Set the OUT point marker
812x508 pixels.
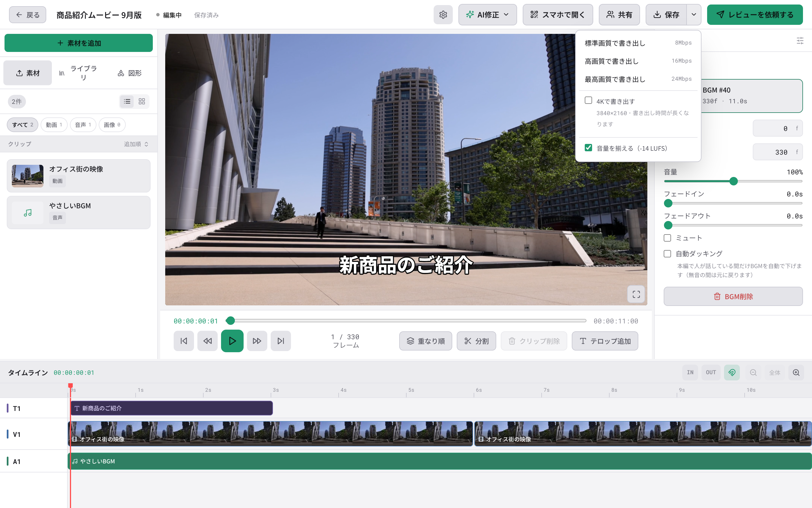click(x=711, y=372)
